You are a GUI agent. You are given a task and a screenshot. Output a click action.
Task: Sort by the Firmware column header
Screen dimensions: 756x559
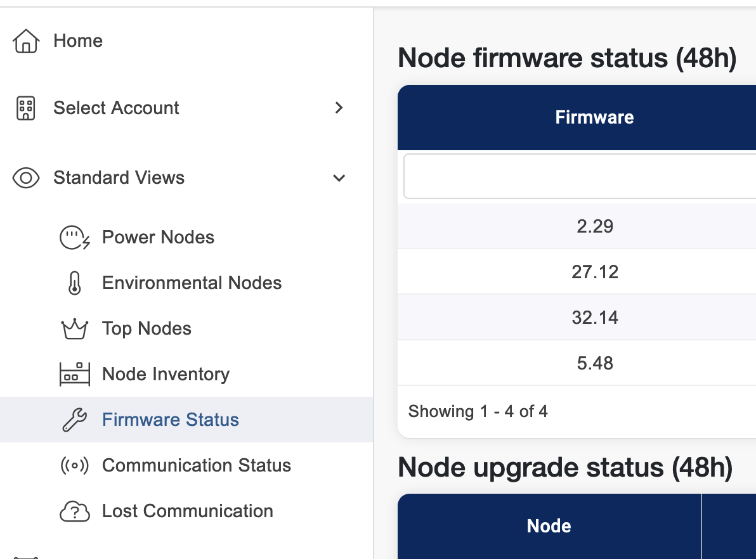[594, 117]
